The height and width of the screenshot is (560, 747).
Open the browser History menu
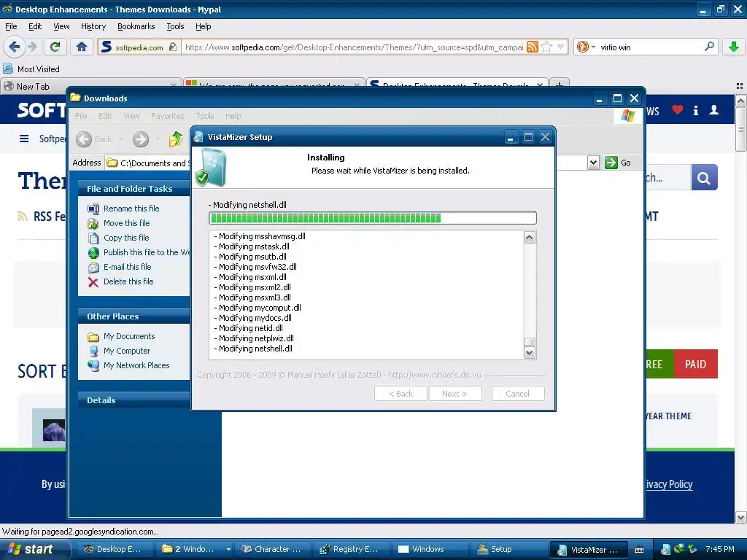[93, 26]
